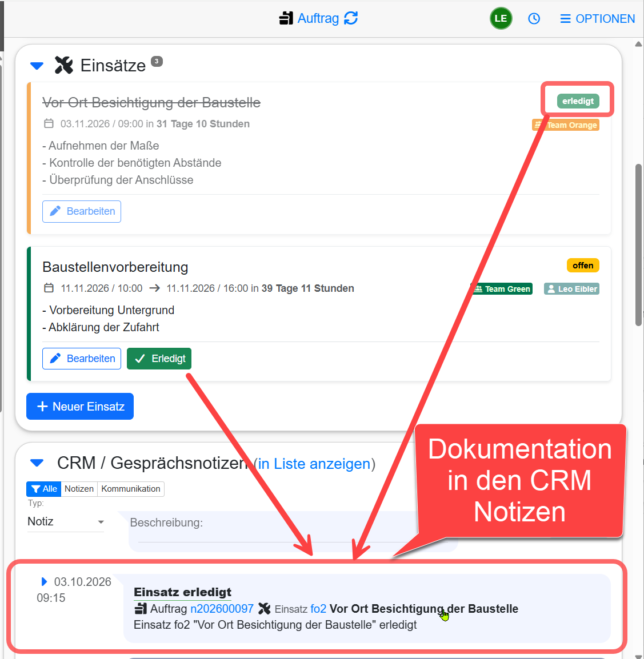Image resolution: width=644 pixels, height=659 pixels.
Task: Click the Vor Ort Besichtigung der Baustelle title
Action: [151, 103]
